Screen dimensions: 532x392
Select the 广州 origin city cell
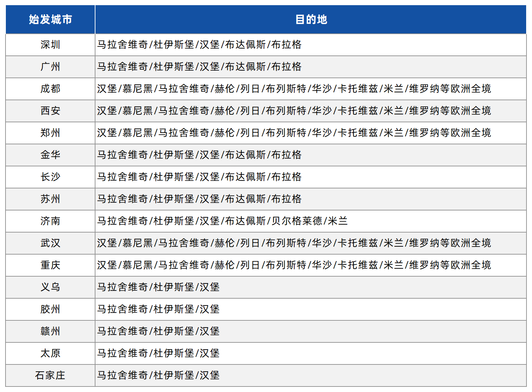(50, 67)
